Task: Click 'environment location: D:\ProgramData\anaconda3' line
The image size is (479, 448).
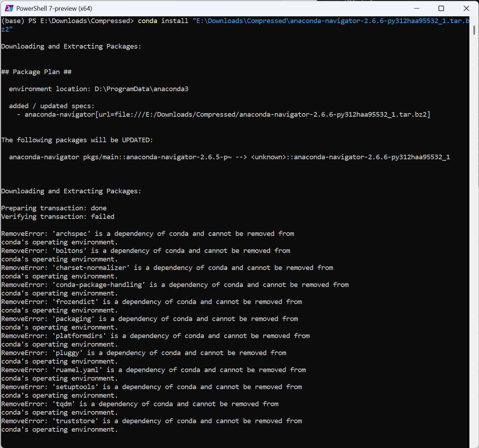Action: [x=99, y=89]
